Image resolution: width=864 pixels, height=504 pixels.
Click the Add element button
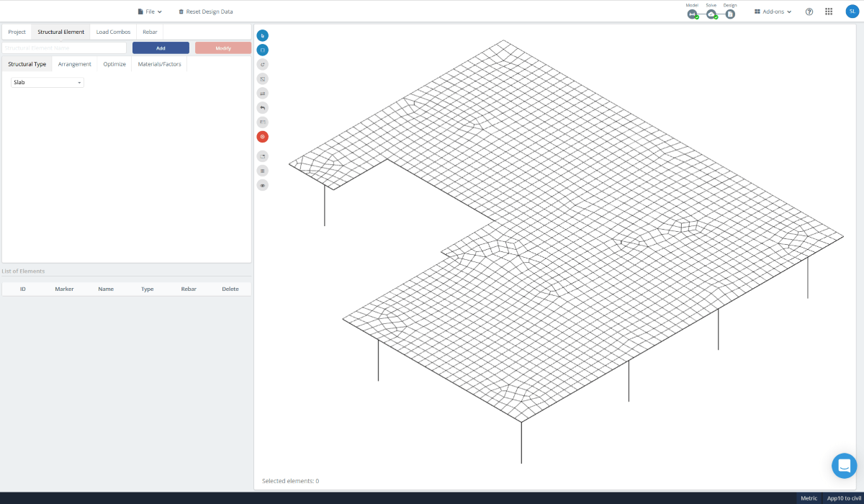tap(161, 48)
